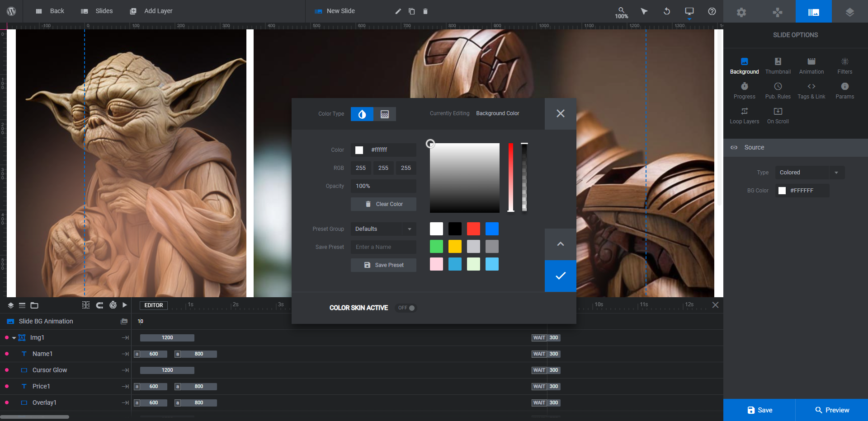Open the WordPress logo menu

(11, 11)
